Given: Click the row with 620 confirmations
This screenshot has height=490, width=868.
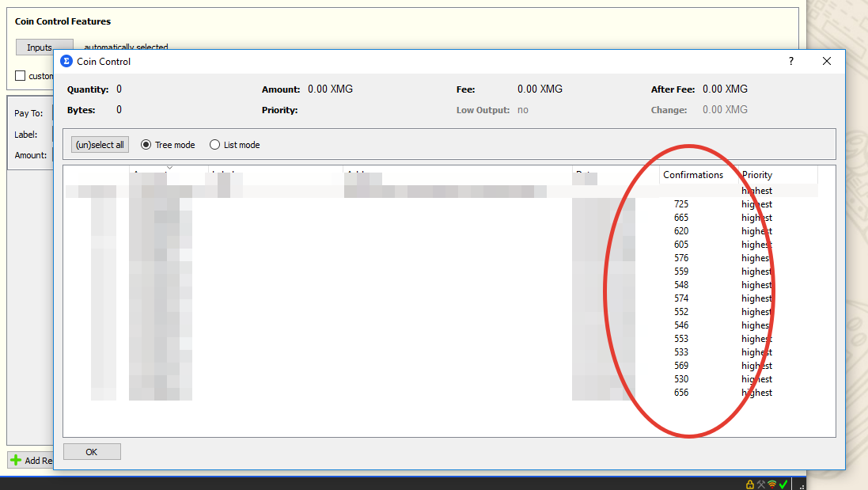Looking at the screenshot, I should [442, 231].
